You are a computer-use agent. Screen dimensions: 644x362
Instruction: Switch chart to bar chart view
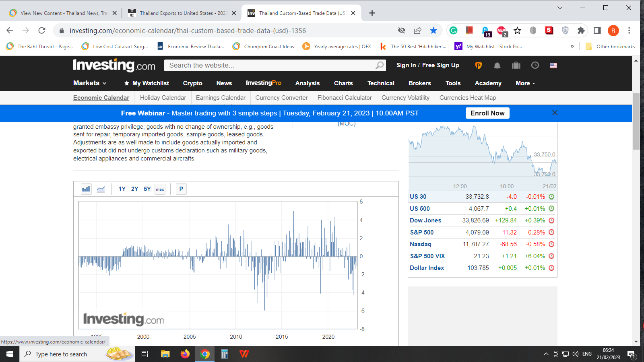[86, 189]
